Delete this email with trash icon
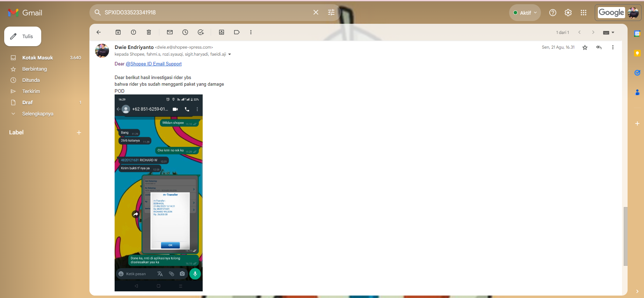 [x=149, y=32]
